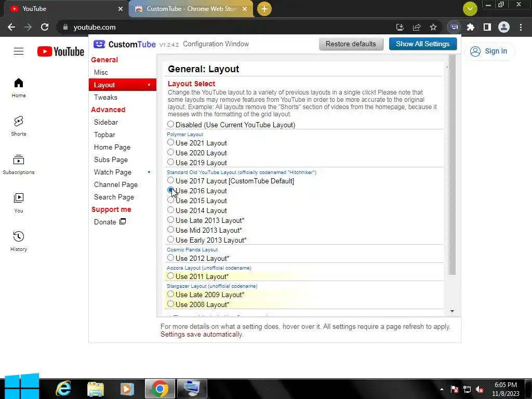
Task: Select Use 2021 Layout
Action: tap(170, 142)
